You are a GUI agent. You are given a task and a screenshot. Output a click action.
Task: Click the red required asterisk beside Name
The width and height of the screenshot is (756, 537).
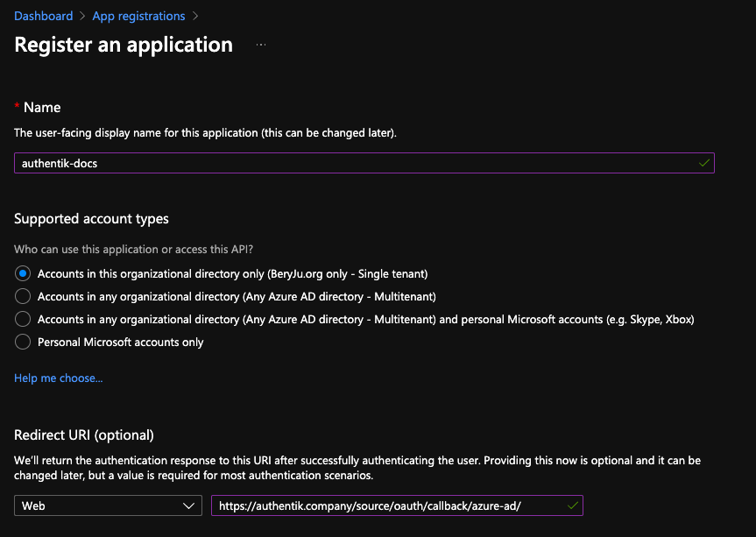(17, 107)
